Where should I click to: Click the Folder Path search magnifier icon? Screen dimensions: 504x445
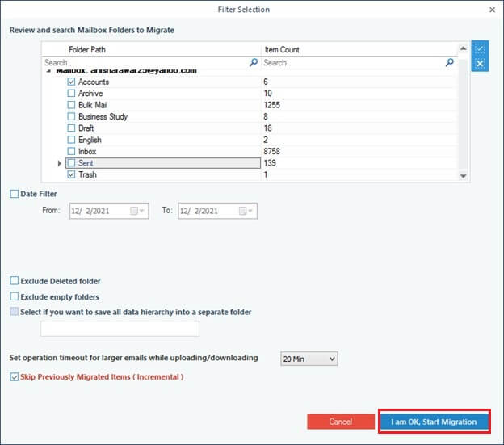[254, 62]
